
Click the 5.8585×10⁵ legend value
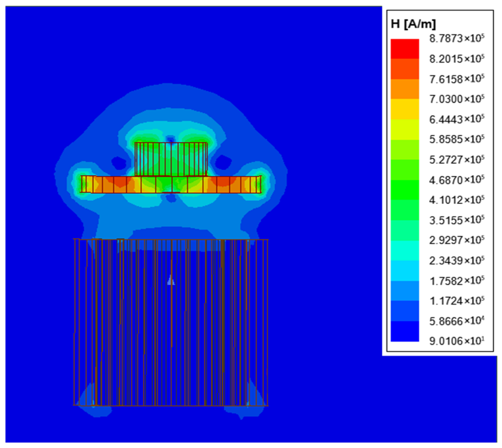[x=456, y=139]
